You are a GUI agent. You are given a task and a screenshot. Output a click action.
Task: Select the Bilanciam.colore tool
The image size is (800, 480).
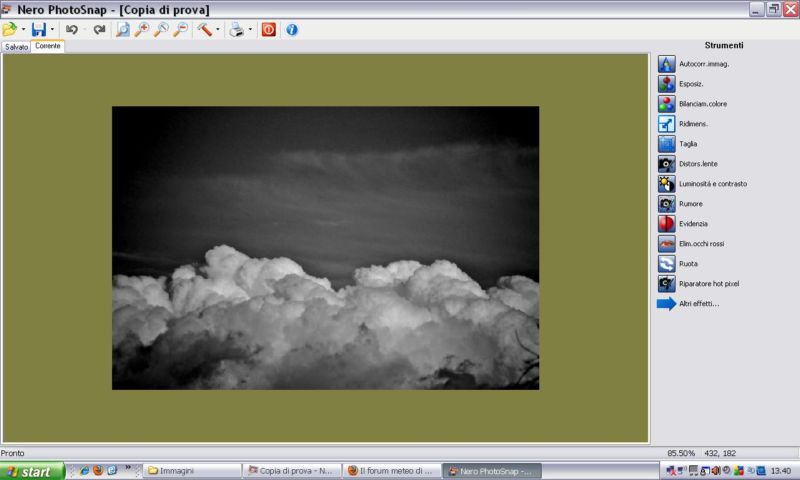pyautogui.click(x=667, y=104)
